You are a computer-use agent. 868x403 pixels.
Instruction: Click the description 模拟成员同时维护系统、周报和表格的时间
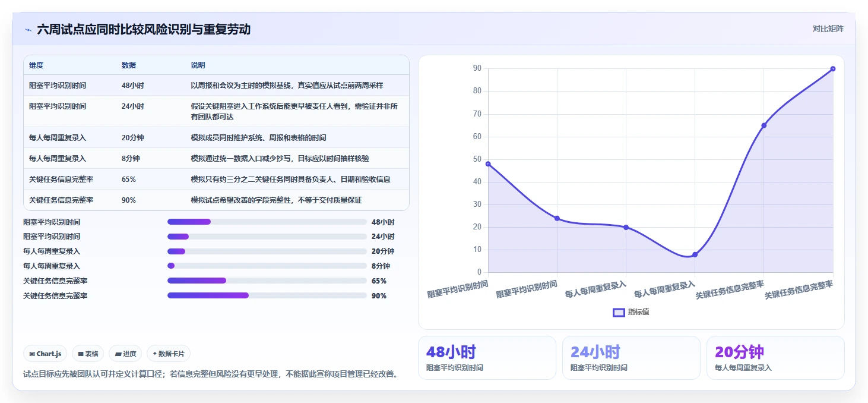pos(258,138)
